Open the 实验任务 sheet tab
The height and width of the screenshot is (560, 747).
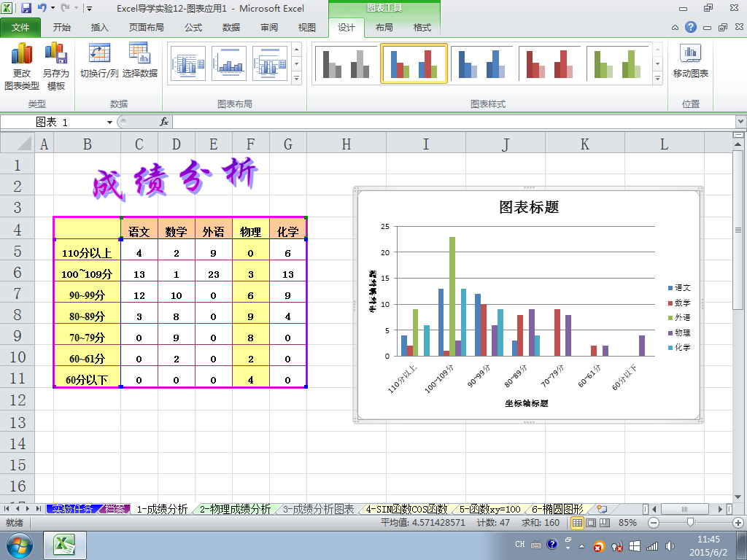pos(72,509)
